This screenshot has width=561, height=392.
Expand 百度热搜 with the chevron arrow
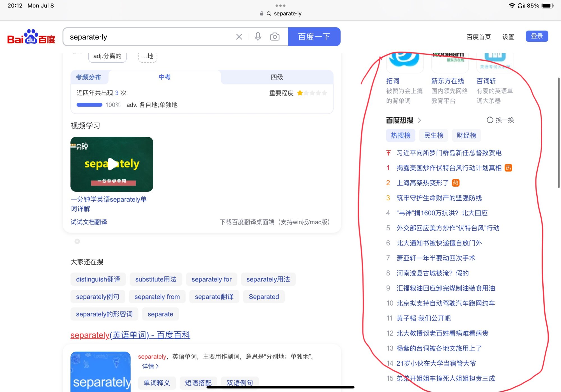pos(419,120)
